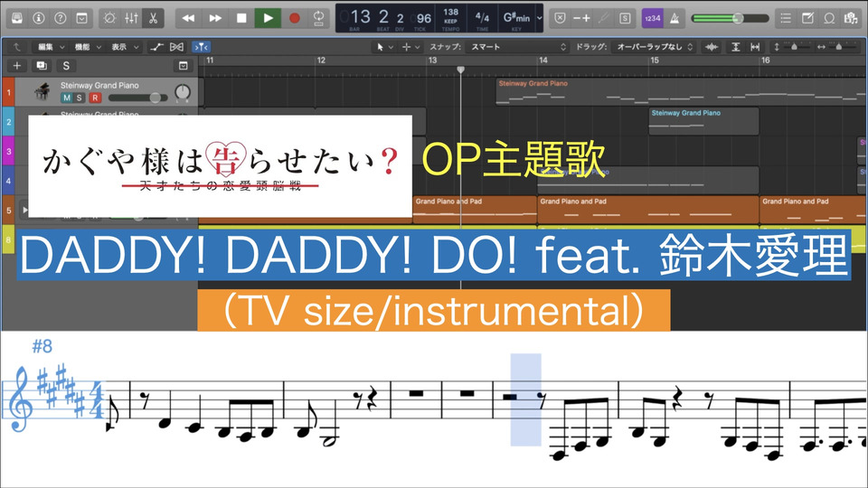This screenshot has height=488, width=868.
Task: Click the tempo value 138
Action: [450, 12]
